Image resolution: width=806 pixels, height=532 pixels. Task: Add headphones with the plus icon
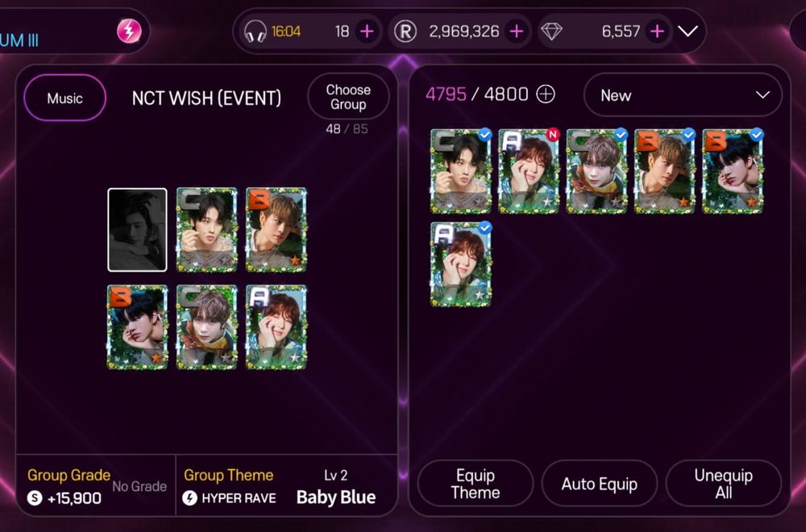367,31
